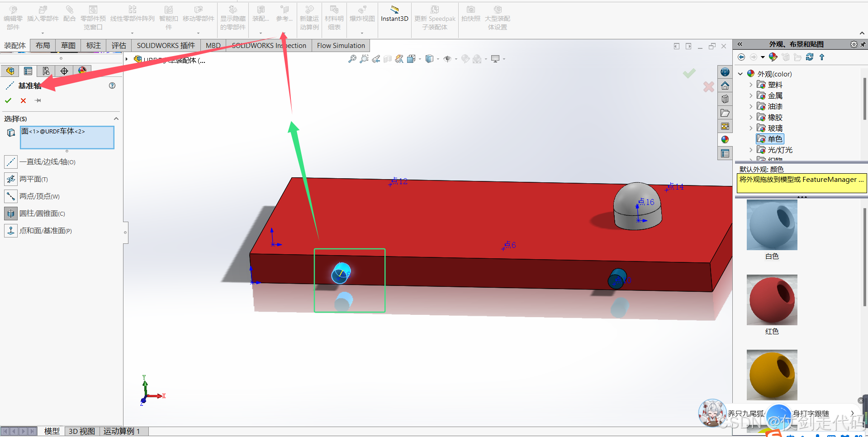Select the yellow appearance sphere thumbnail
The height and width of the screenshot is (437, 868).
point(772,375)
